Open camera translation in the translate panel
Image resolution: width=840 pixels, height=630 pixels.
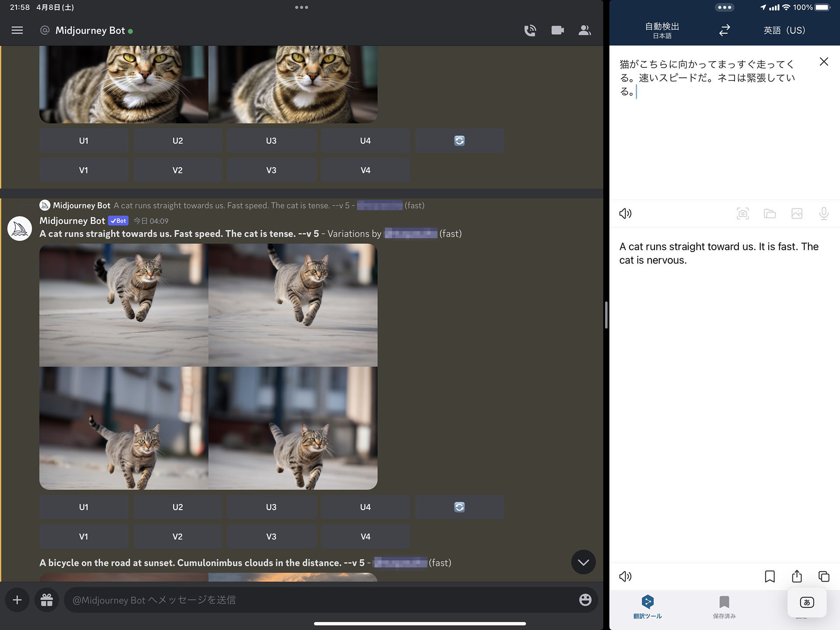point(742,213)
